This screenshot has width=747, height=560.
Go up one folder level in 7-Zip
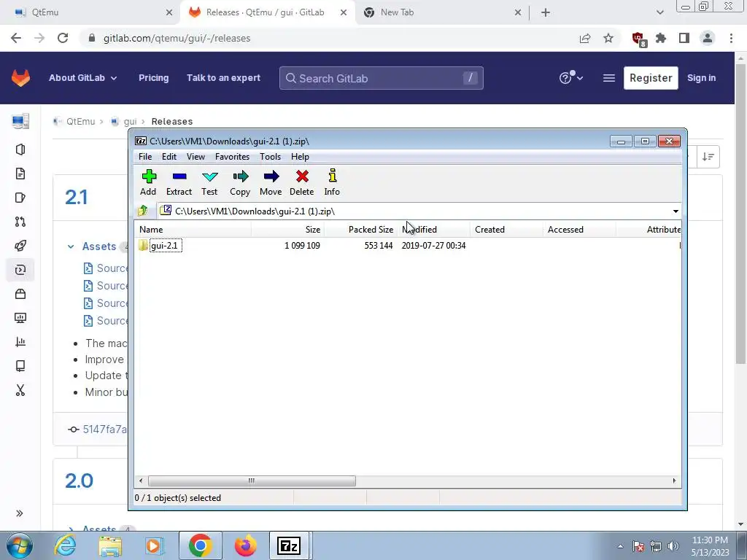(x=143, y=211)
